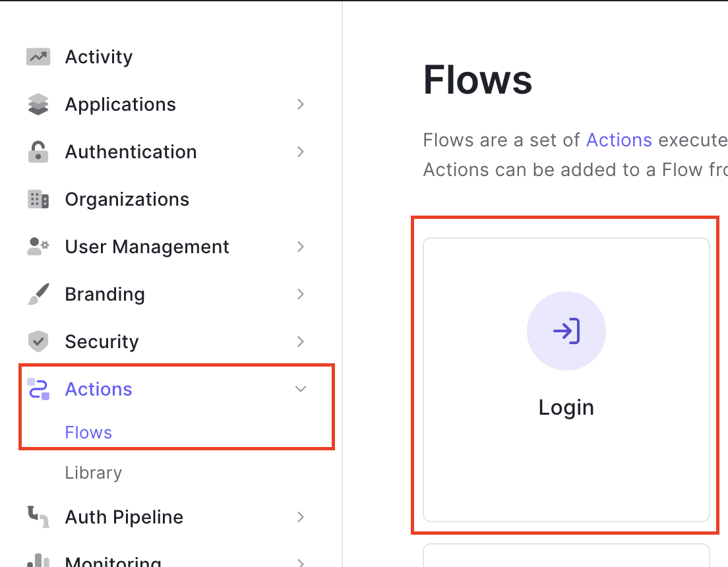Click the Monitoring bar-chart icon
Image resolution: width=728 pixels, height=567 pixels.
[x=38, y=562]
